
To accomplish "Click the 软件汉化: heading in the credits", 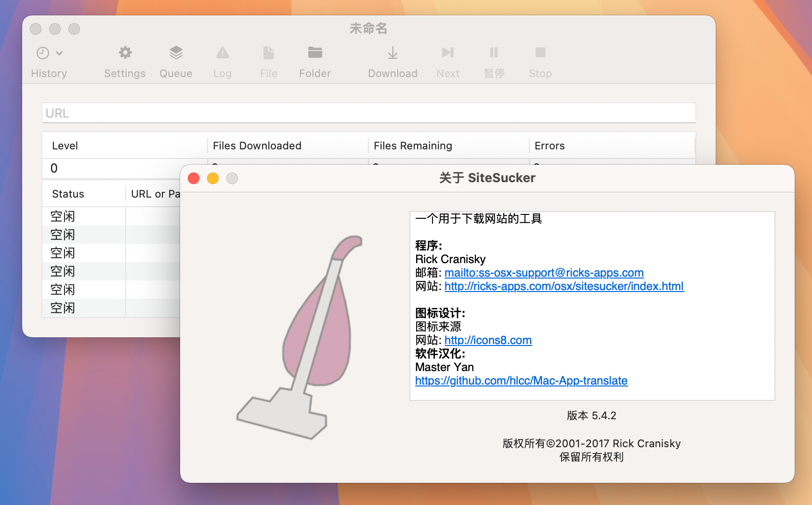I will coord(440,354).
